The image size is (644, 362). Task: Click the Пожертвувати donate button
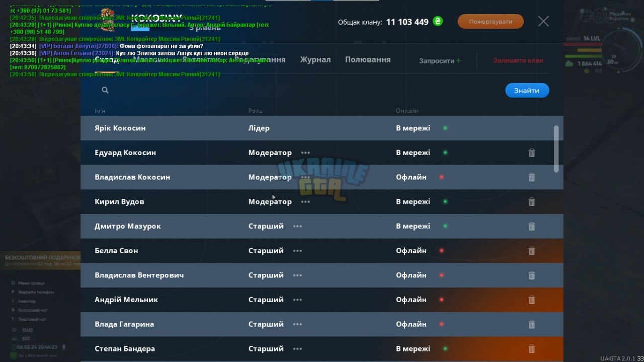click(491, 22)
